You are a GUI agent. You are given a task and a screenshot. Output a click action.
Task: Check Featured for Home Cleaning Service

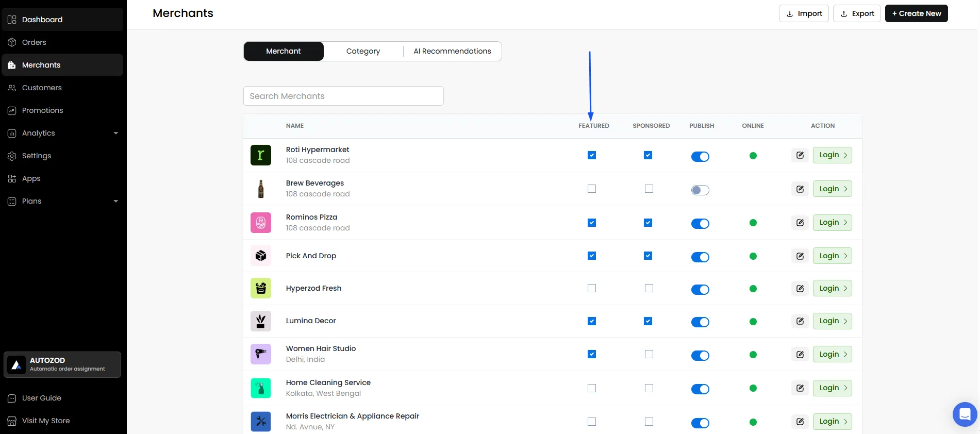(592, 388)
